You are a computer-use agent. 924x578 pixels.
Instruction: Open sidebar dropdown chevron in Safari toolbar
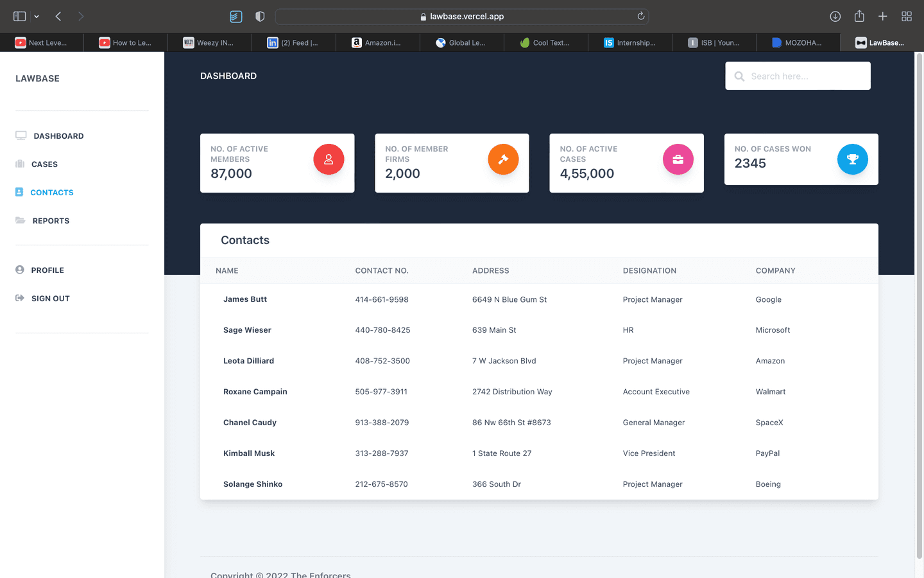(x=37, y=16)
